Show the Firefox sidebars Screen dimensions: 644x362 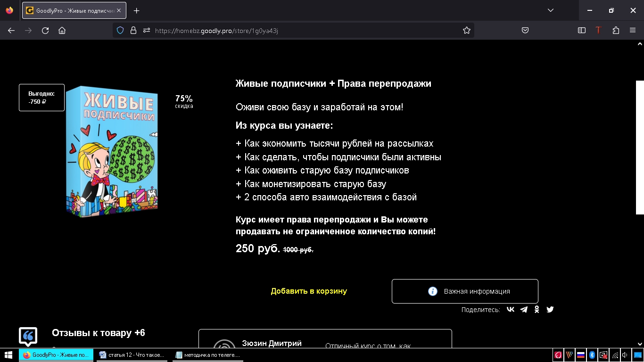click(582, 30)
